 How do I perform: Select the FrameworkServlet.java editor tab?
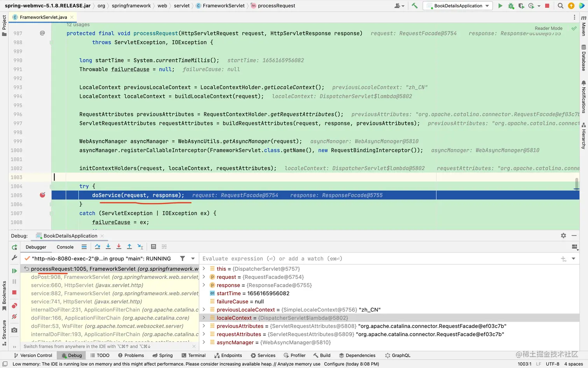click(x=43, y=17)
